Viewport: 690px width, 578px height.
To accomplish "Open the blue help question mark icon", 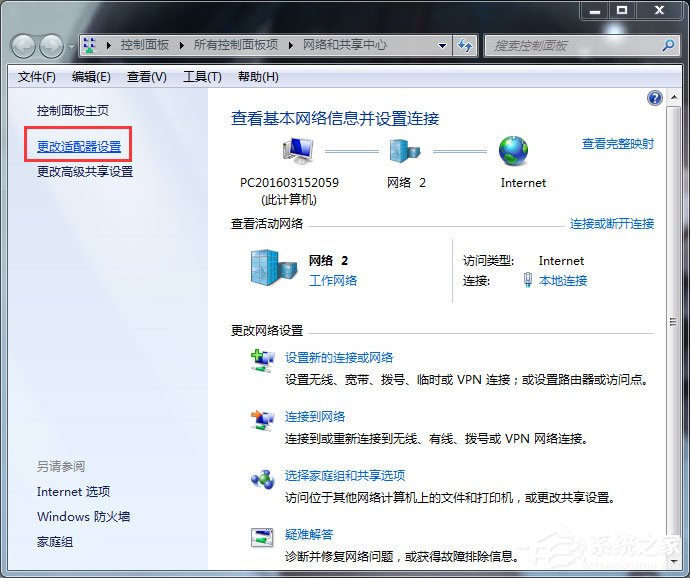I will pyautogui.click(x=655, y=98).
